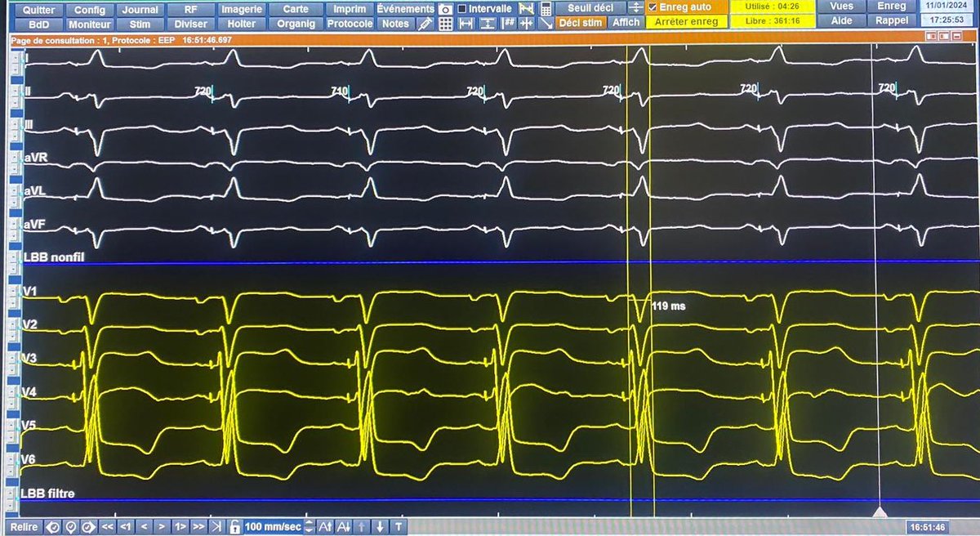
Task: Stop recording with Arrêter enreg
Action: [686, 22]
